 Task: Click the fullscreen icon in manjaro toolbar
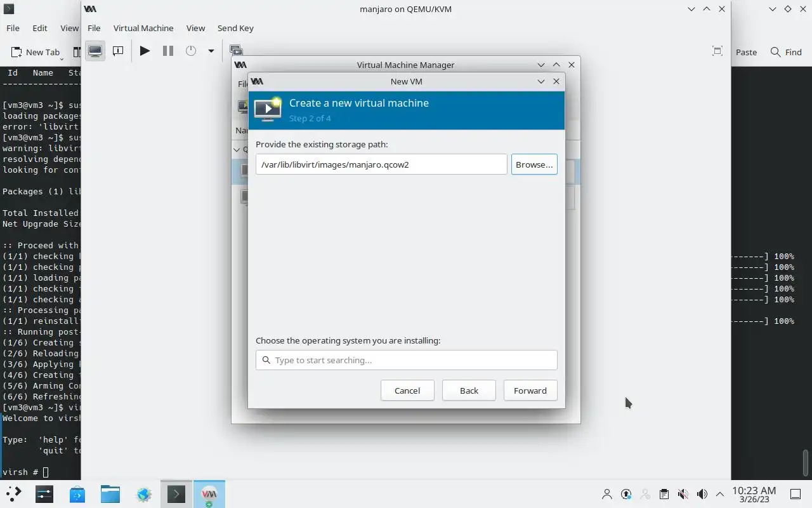tap(717, 51)
